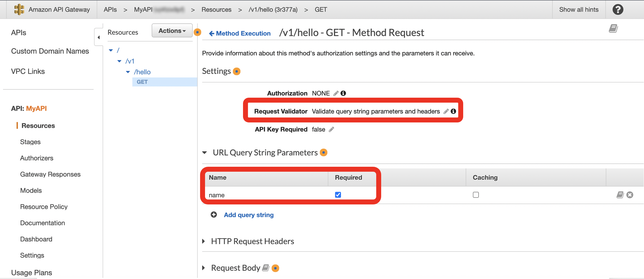Enable Caching checkbox for name parameter
Viewport: 644px width, 279px height.
476,195
